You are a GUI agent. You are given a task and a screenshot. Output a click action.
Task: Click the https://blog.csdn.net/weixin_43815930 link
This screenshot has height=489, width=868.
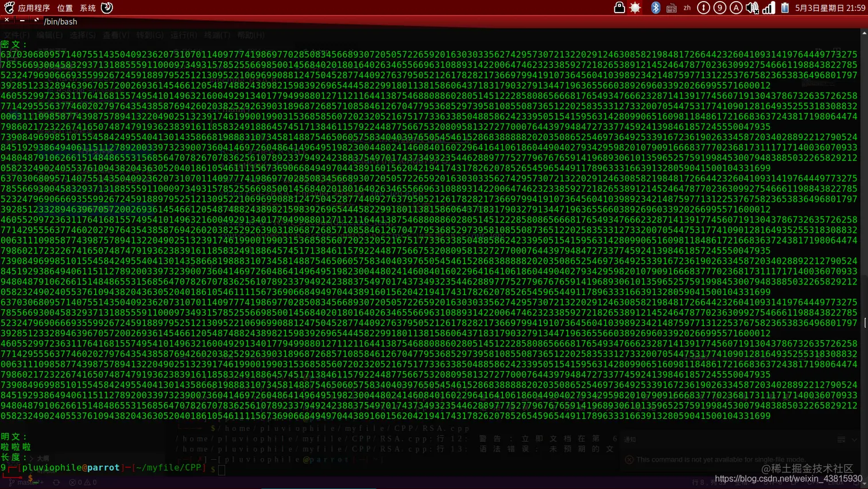point(788,479)
